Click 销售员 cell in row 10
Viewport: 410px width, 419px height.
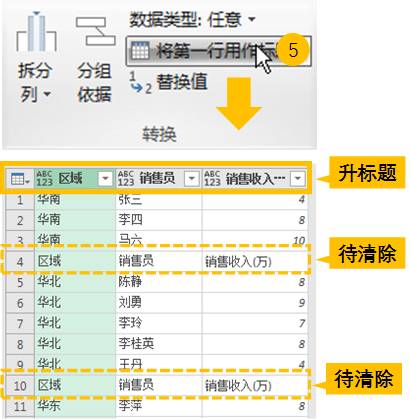pyautogui.click(x=159, y=386)
